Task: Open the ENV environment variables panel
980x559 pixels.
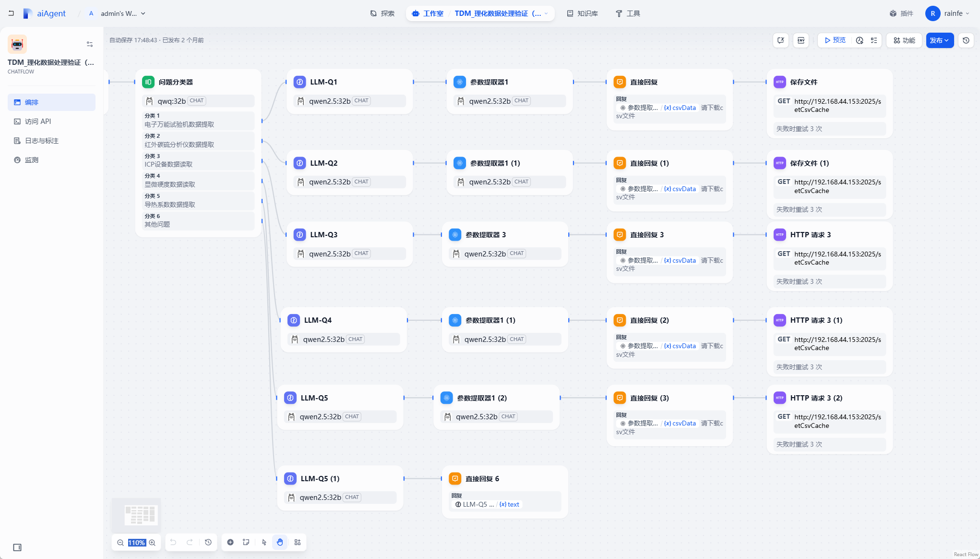Action: [x=801, y=40]
